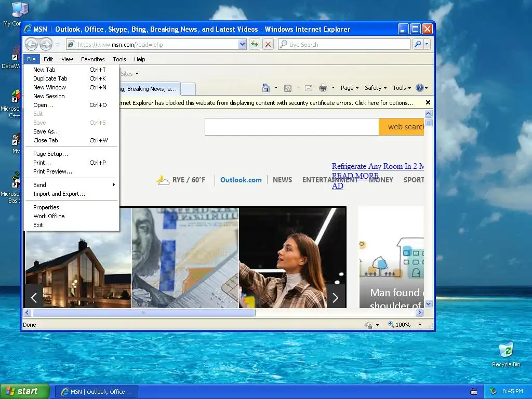Click the Home icon in command bar
Image resolution: width=532 pixels, height=399 pixels.
(265, 88)
